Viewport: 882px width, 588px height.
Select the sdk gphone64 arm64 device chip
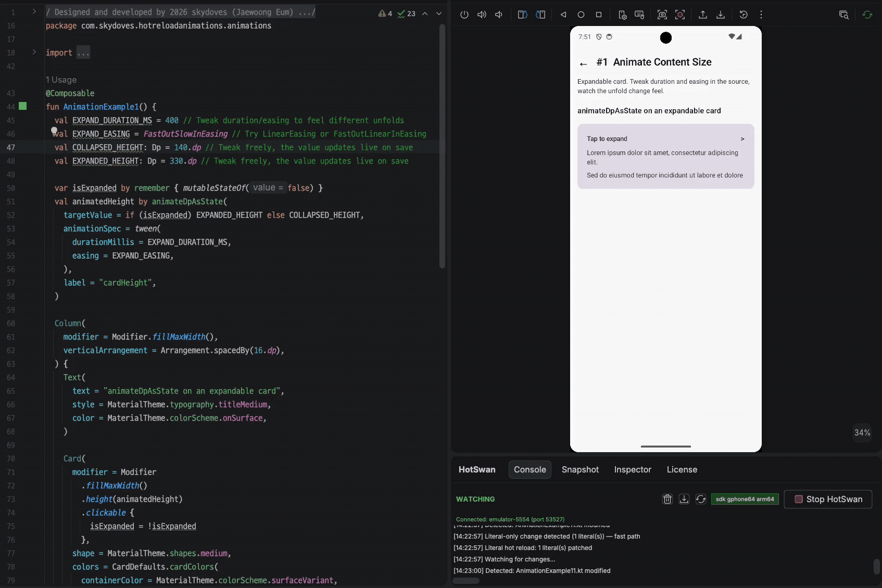tap(745, 499)
